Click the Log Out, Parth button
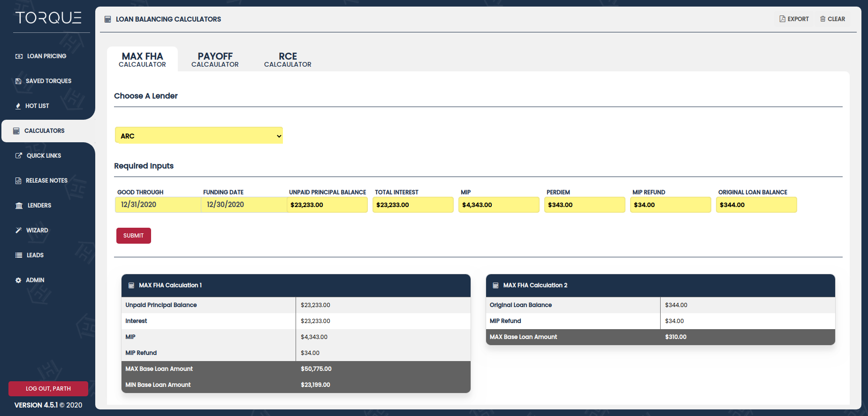 pyautogui.click(x=48, y=389)
